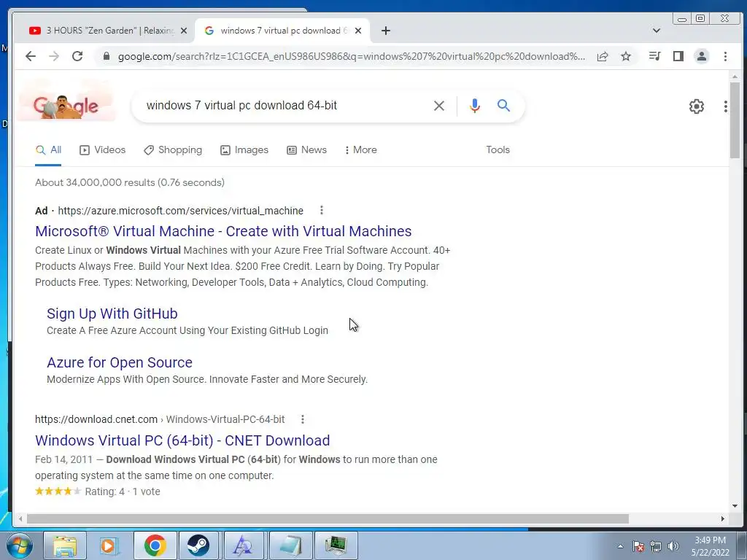Open Action Center flag in the system tray
This screenshot has height=560, width=747.
coord(638,546)
